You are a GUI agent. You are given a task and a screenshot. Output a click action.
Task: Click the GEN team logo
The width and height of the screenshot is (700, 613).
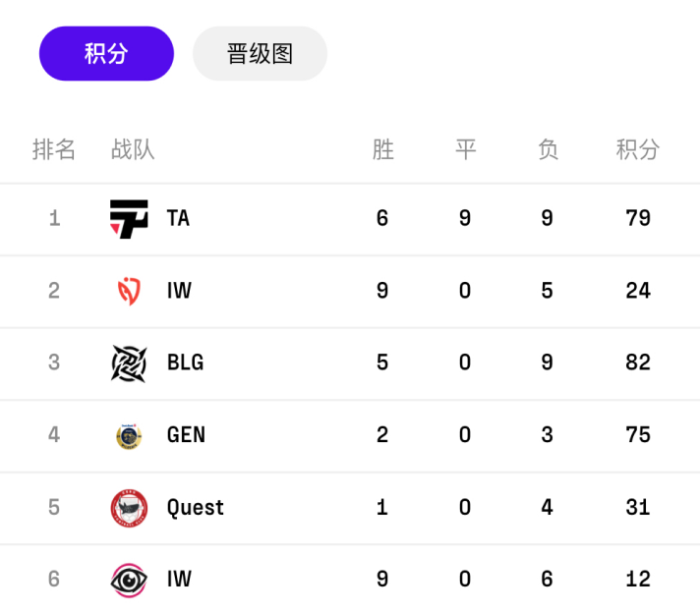point(129,436)
